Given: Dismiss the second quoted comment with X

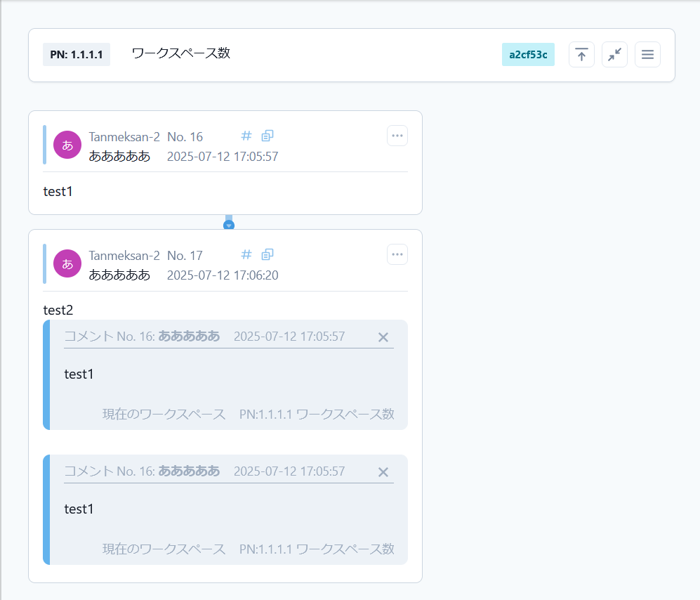Looking at the screenshot, I should click(383, 472).
